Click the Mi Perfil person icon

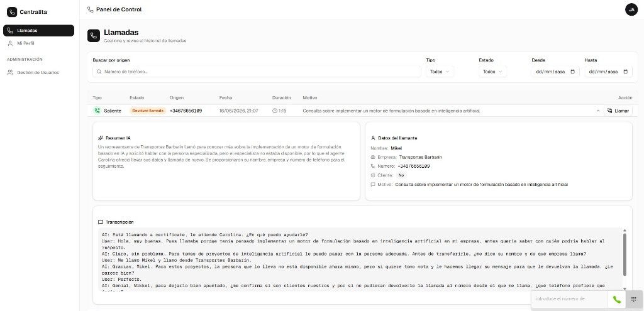10,43
